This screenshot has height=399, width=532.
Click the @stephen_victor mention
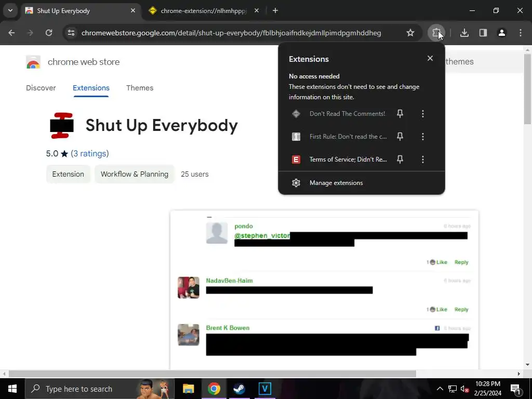262,235
